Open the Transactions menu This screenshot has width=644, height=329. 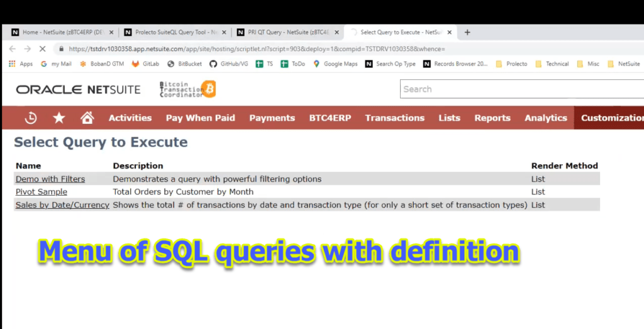point(395,118)
